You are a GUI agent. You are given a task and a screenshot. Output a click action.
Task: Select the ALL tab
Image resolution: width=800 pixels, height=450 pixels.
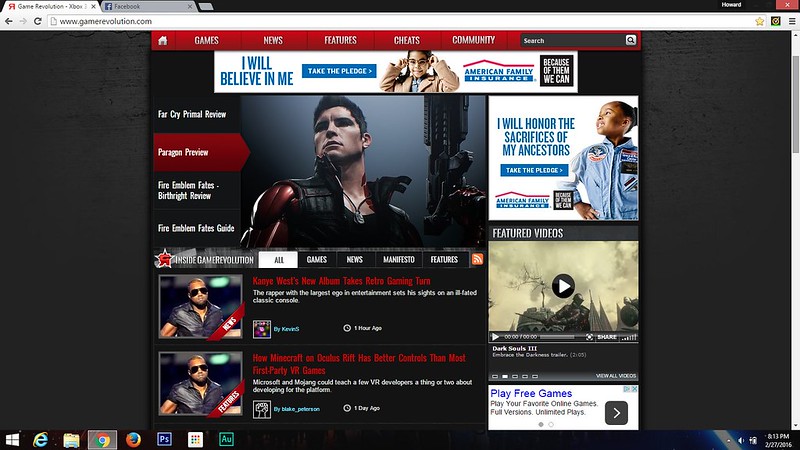point(279,260)
